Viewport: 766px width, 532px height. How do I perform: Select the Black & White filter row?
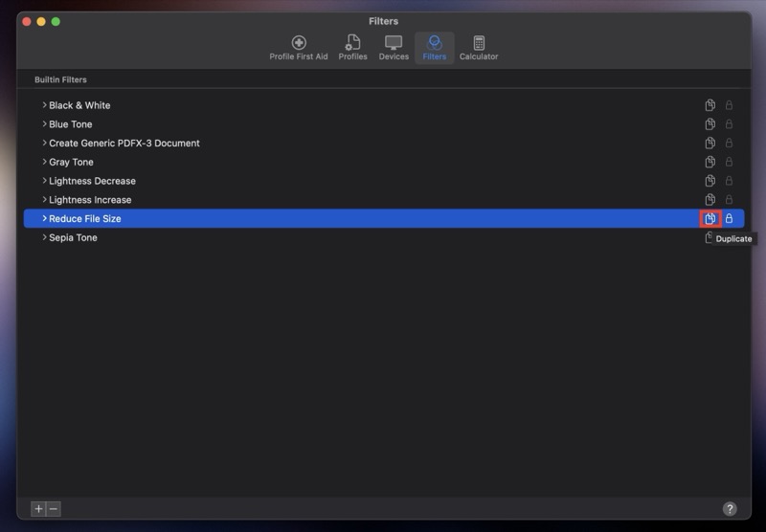click(384, 105)
